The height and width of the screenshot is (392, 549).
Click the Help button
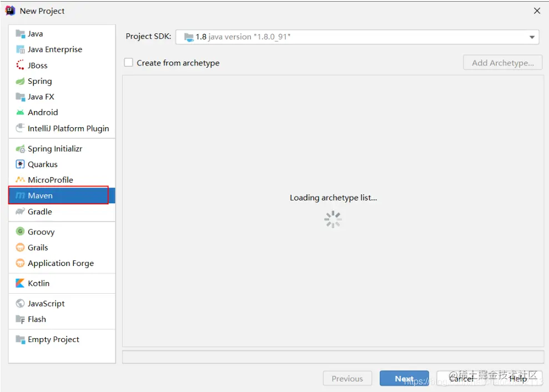point(518,378)
